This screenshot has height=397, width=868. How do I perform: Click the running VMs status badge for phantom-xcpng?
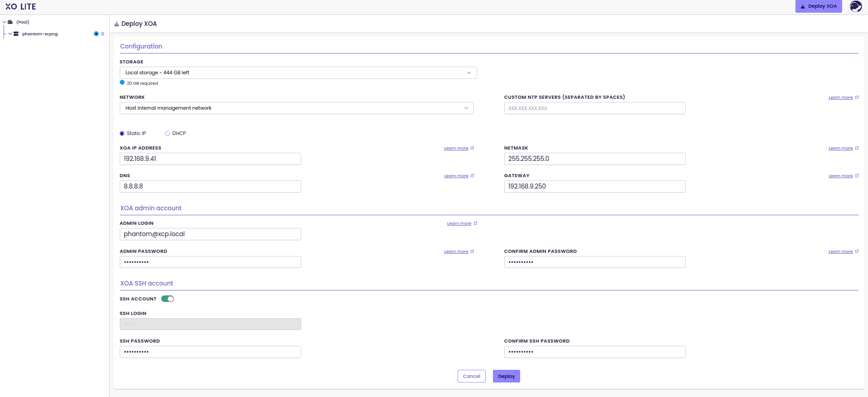click(96, 34)
